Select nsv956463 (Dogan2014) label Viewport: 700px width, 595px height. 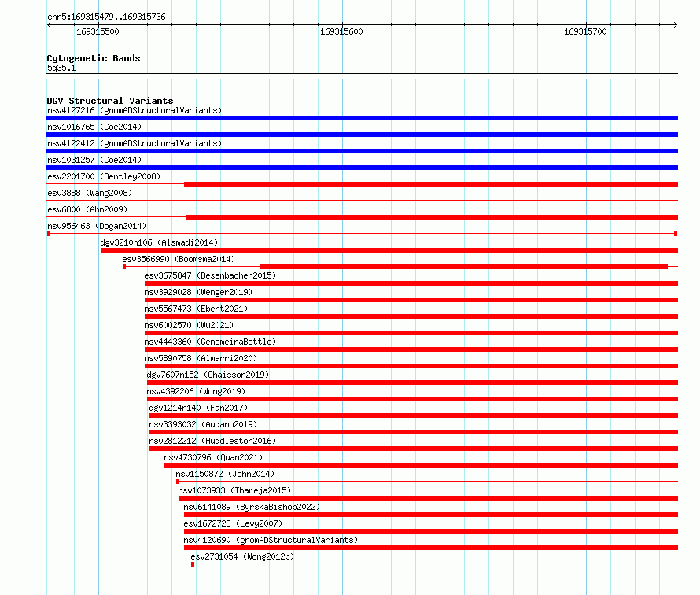coord(97,226)
